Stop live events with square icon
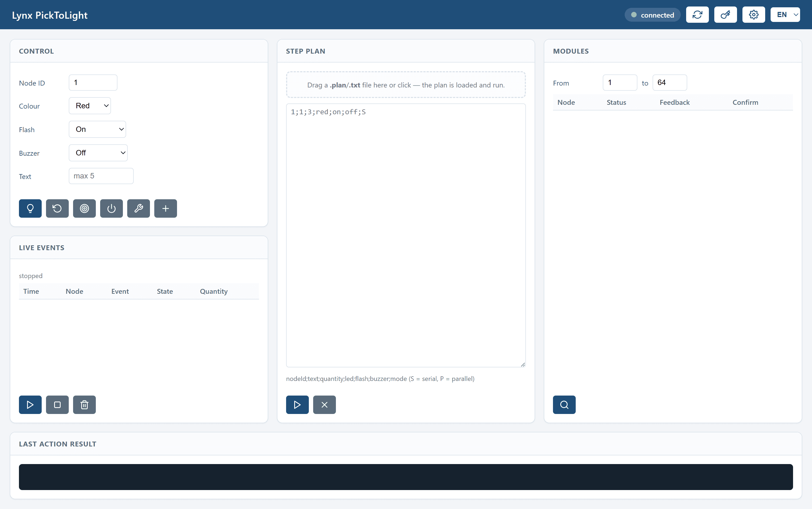812x509 pixels. (57, 405)
